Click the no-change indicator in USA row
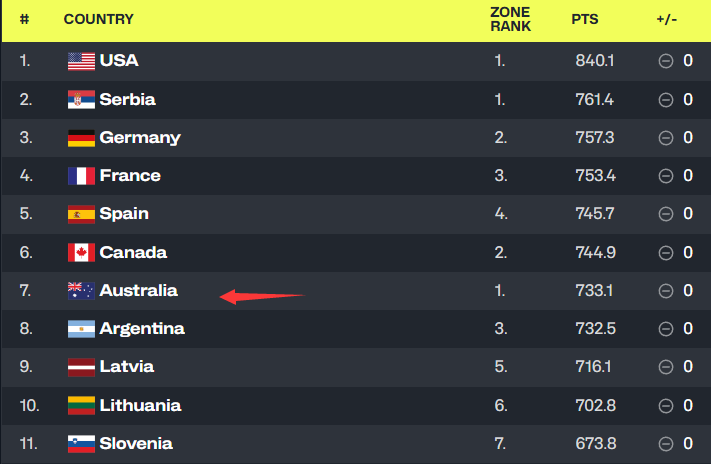This screenshot has width=711, height=464. [x=665, y=61]
